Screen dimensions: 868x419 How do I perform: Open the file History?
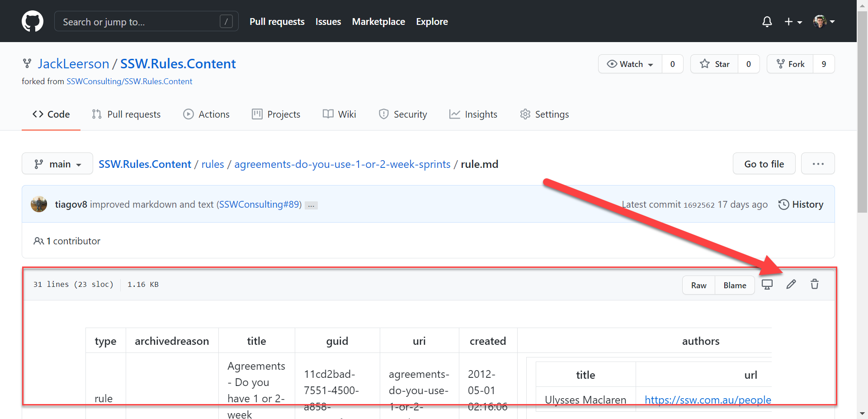tap(801, 205)
